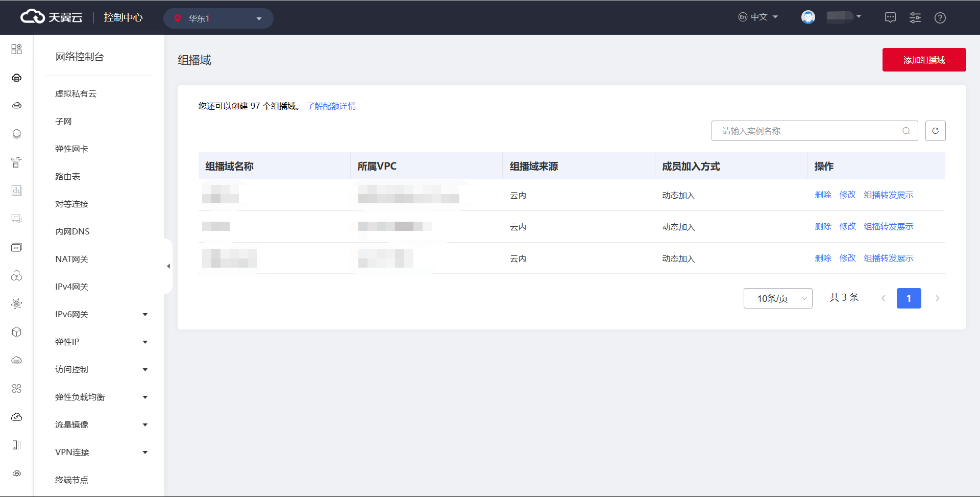Click the user avatar icon
The height and width of the screenshot is (497, 980).
coord(808,17)
